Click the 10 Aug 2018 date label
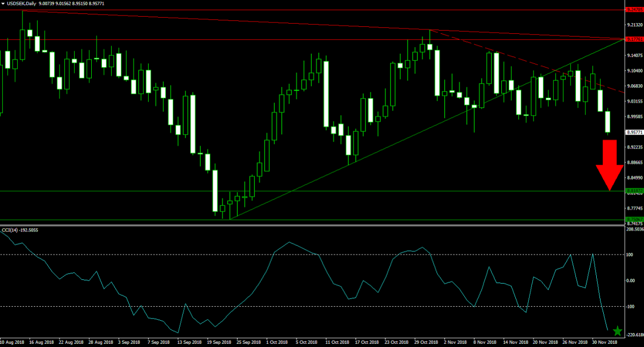 [12, 342]
